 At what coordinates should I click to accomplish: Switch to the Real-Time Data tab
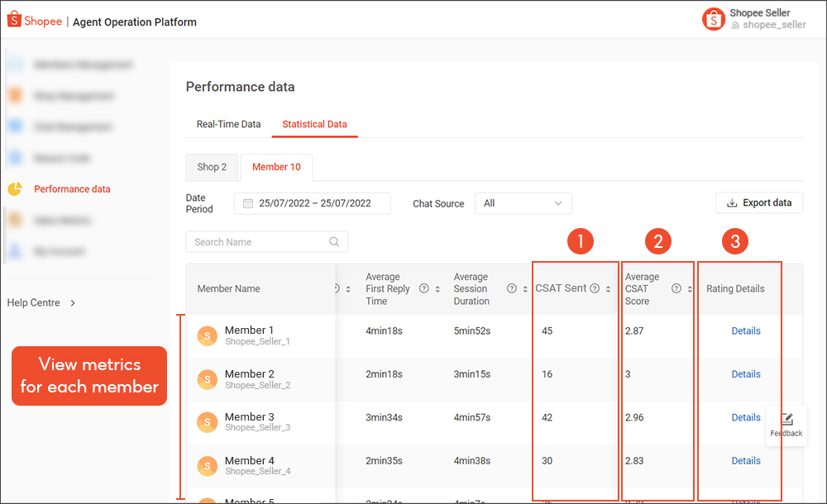click(229, 124)
